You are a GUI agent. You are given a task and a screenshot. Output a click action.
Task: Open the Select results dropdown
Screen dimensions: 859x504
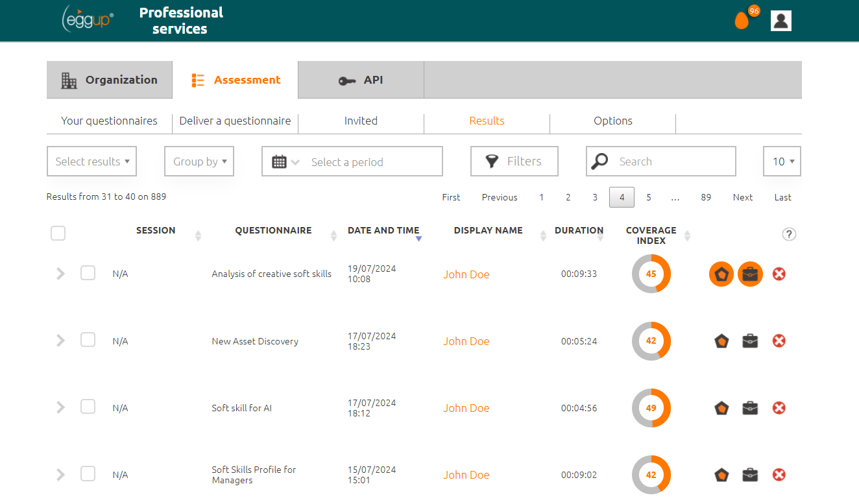click(91, 162)
